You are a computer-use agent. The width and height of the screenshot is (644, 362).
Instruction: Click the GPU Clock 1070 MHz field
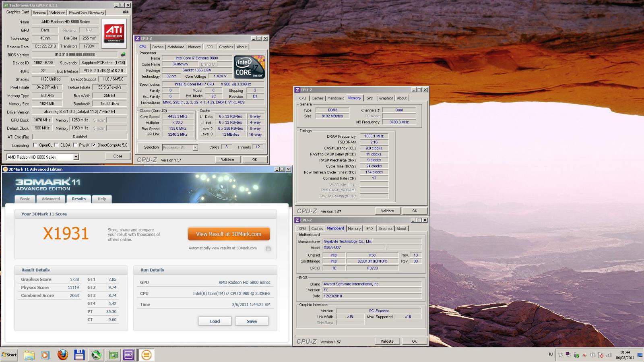pos(42,120)
